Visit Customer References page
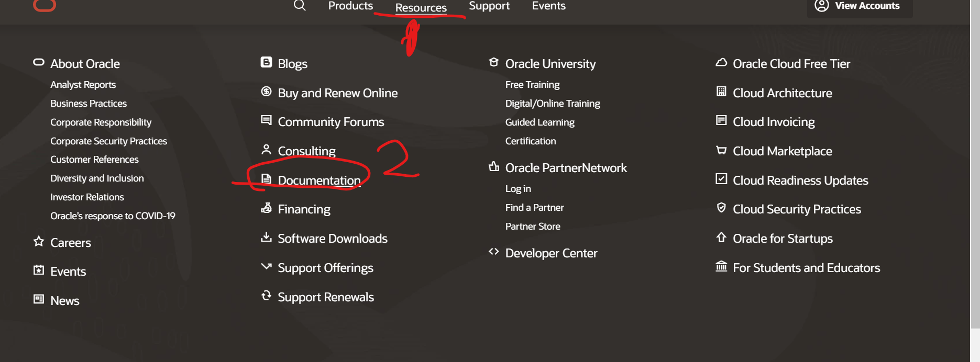This screenshot has height=362, width=980. (x=94, y=160)
